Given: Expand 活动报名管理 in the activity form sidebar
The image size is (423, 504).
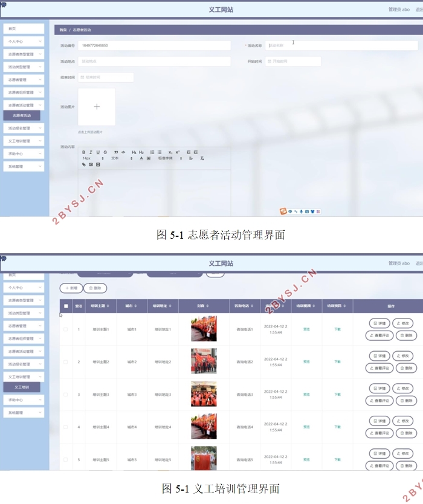Looking at the screenshot, I should coord(24,128).
